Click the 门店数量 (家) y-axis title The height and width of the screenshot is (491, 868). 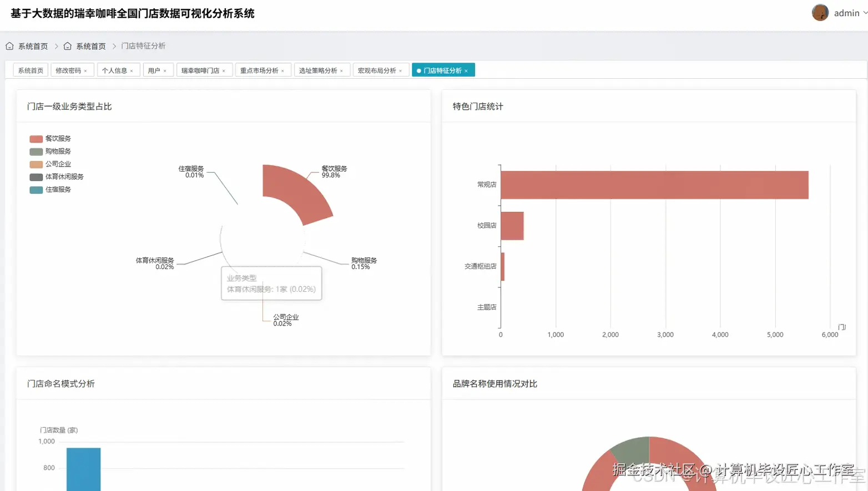pos(59,431)
